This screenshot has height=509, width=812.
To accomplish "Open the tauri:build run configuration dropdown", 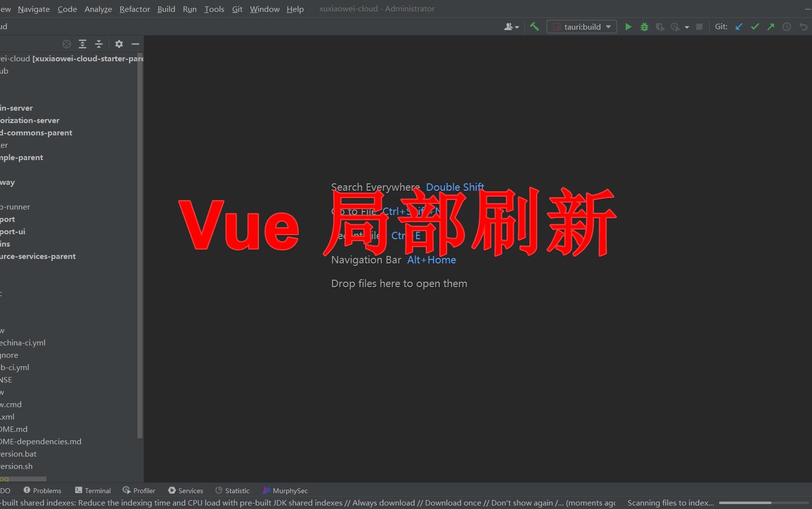I will (x=582, y=27).
